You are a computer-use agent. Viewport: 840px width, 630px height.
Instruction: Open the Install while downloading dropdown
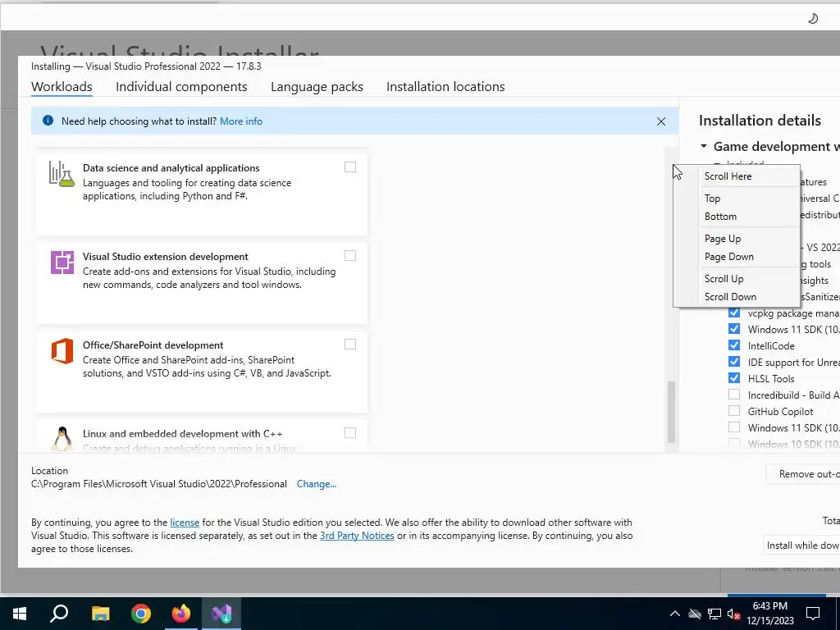(802, 545)
